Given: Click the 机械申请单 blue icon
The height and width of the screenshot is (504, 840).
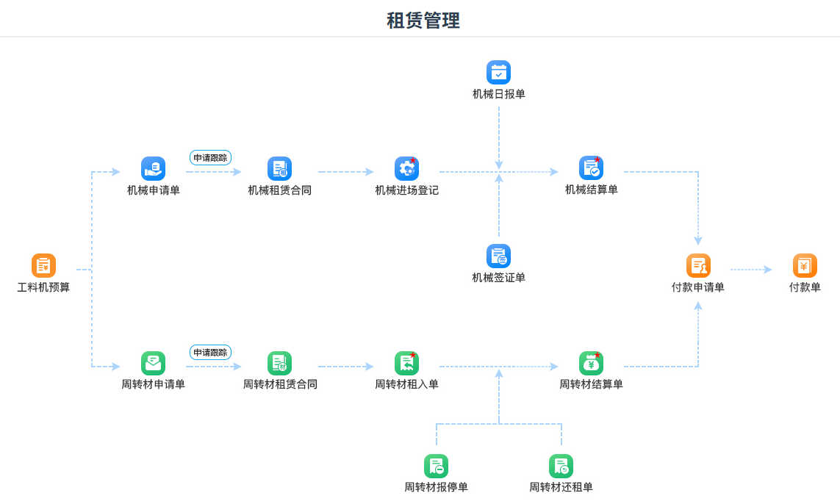Looking at the screenshot, I should [x=153, y=169].
